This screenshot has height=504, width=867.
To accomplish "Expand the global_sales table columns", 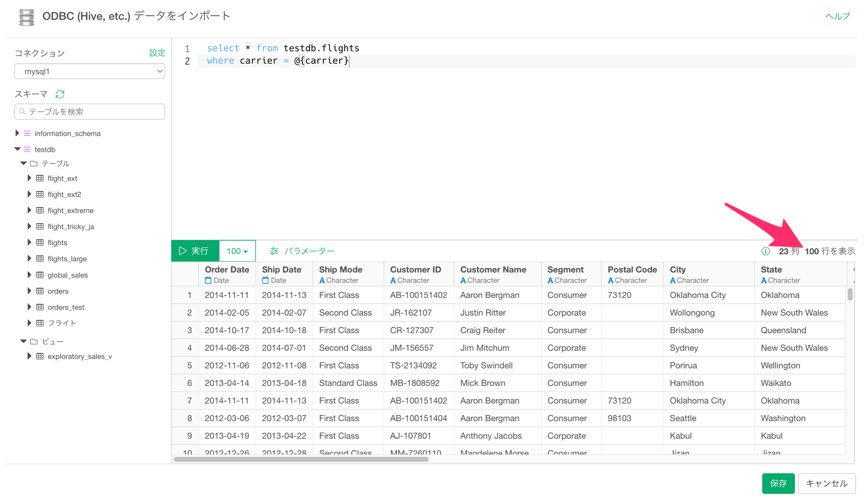I will [x=29, y=275].
